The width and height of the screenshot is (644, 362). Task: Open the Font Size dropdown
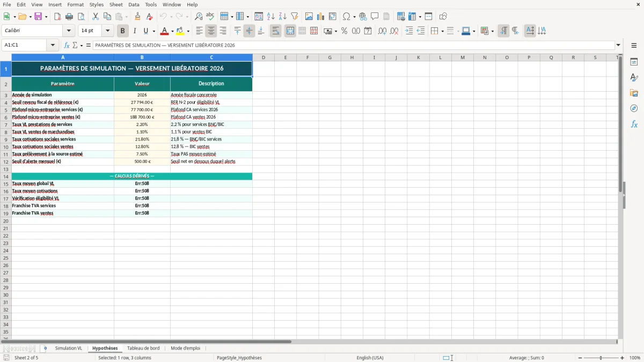(107, 31)
